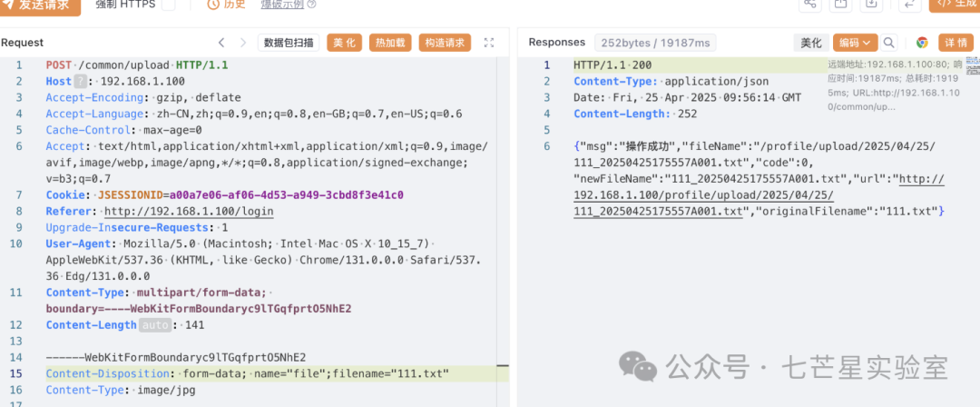This screenshot has height=407, width=980.
Task: Click the export upload icon
Action: pyautogui.click(x=841, y=5)
